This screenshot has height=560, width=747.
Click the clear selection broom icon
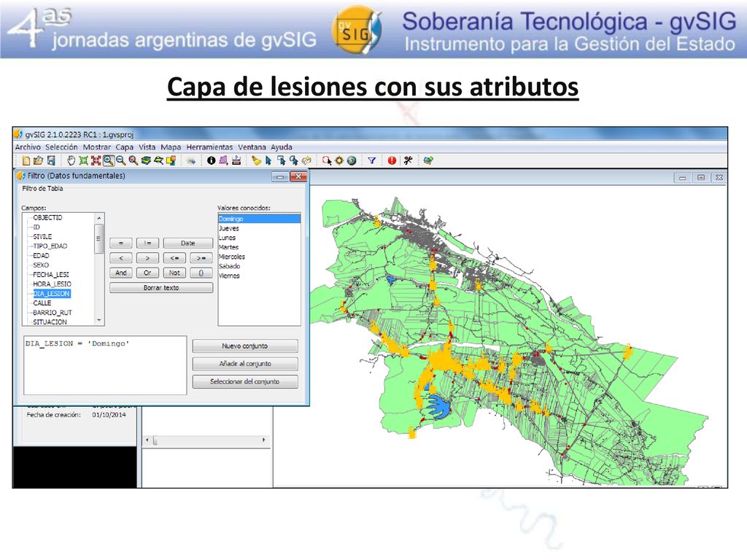click(x=256, y=160)
